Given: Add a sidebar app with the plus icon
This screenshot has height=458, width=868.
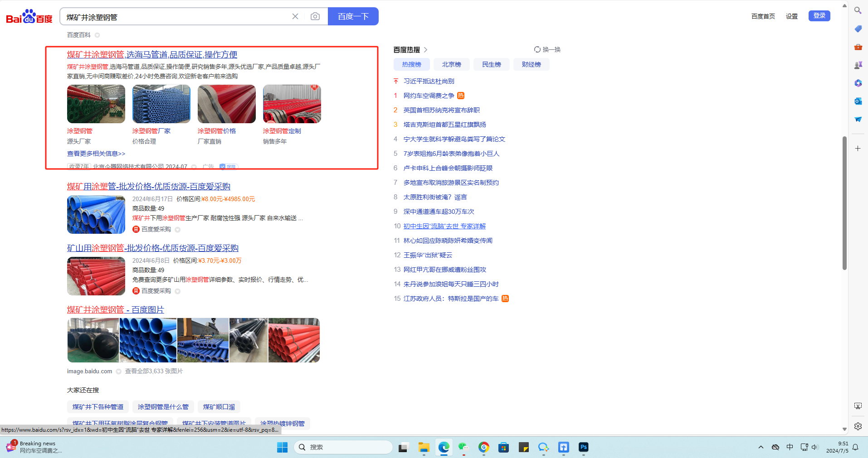Looking at the screenshot, I should point(858,148).
